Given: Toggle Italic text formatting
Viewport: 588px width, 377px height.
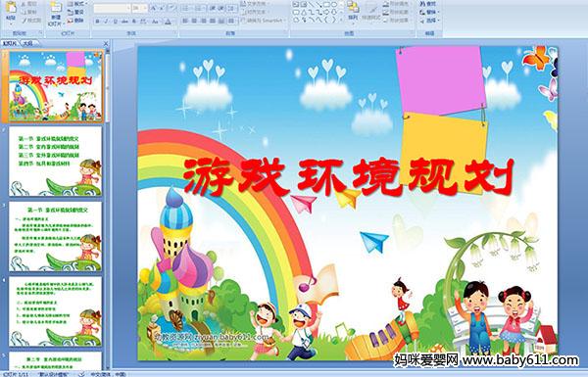Looking at the screenshot, I should [x=106, y=22].
